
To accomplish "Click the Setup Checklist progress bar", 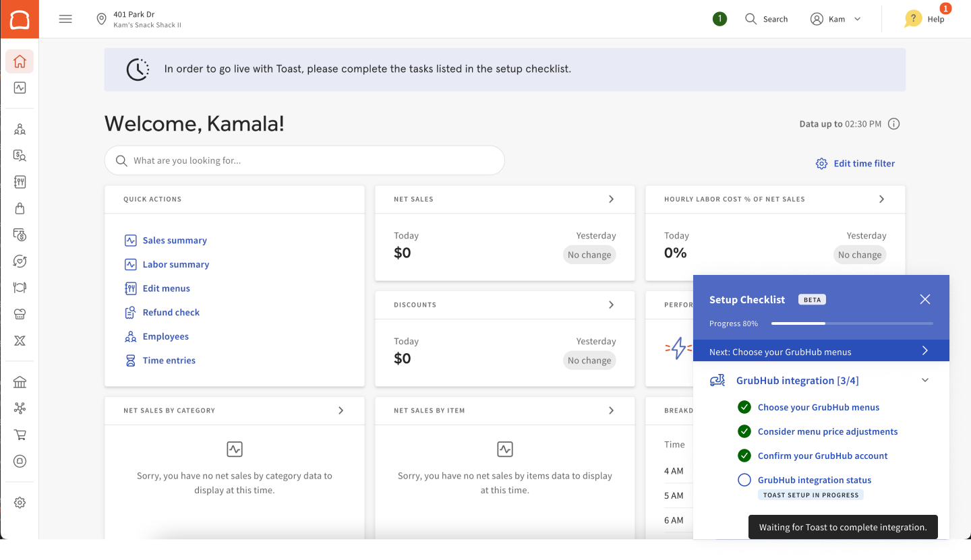I will point(852,323).
